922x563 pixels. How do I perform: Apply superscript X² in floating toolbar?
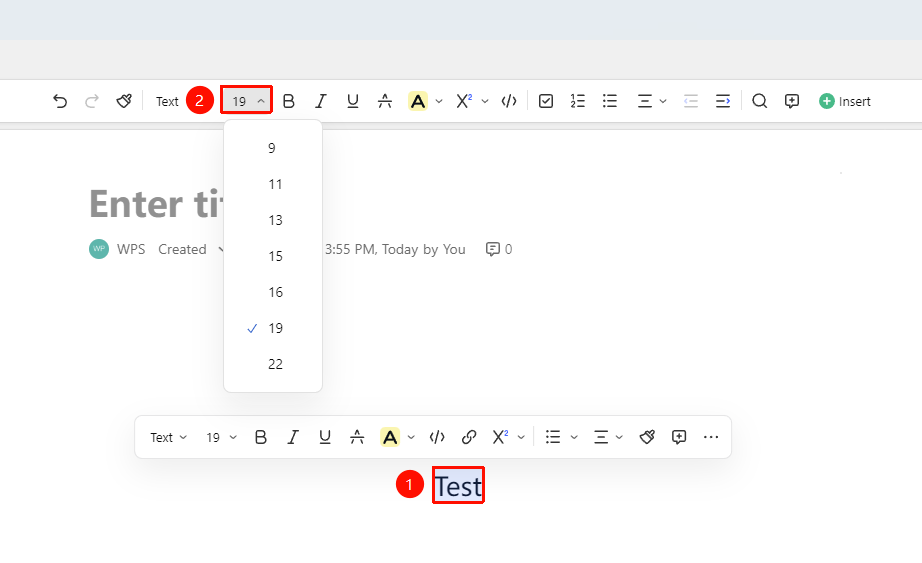[x=500, y=437]
